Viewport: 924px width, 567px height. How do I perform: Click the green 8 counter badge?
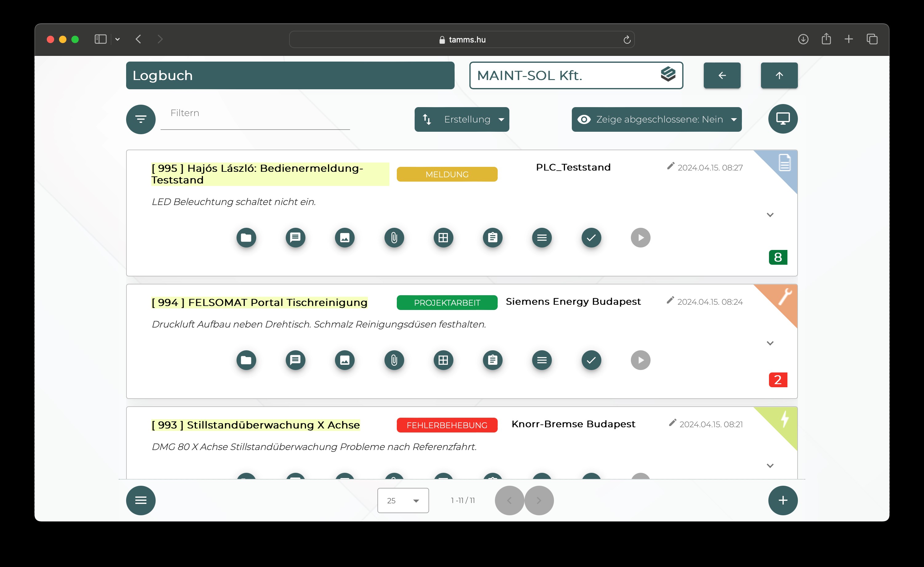point(778,257)
